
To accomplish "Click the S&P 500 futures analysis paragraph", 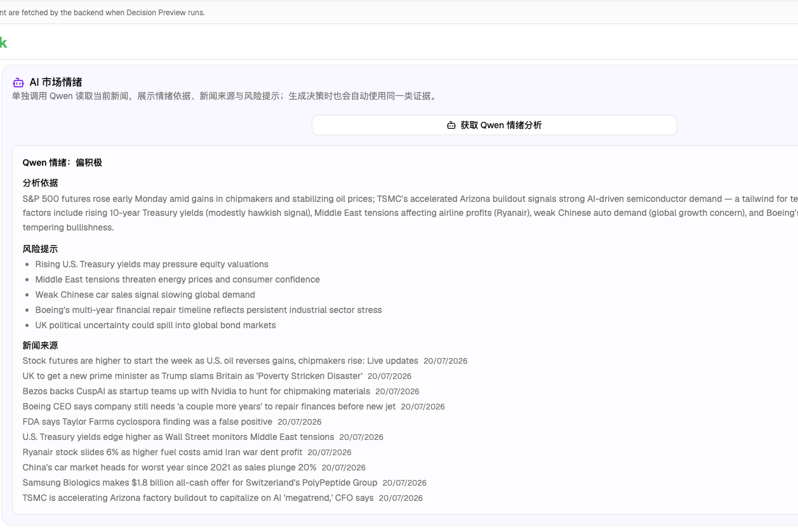I will 410,213.
